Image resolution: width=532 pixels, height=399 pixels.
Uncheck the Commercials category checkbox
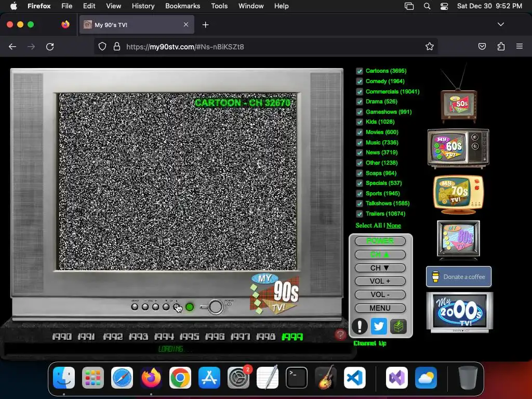click(x=360, y=91)
